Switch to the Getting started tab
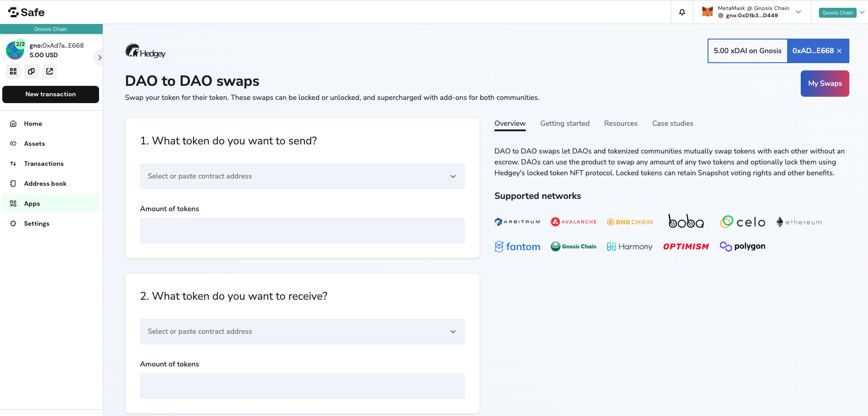Screen dimensions: 868x416 click(x=565, y=124)
